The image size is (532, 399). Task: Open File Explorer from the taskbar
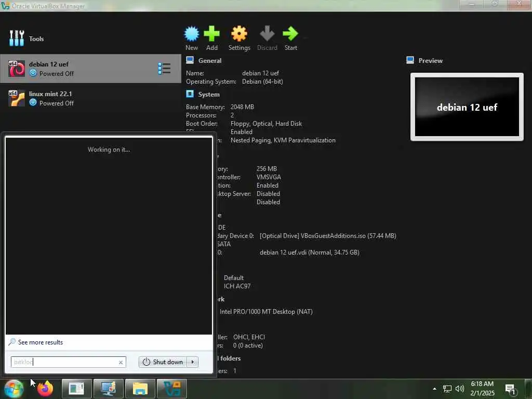coord(140,389)
